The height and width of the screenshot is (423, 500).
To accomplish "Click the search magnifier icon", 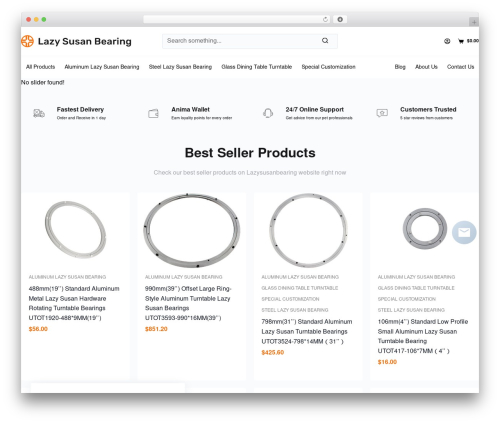I will [325, 41].
